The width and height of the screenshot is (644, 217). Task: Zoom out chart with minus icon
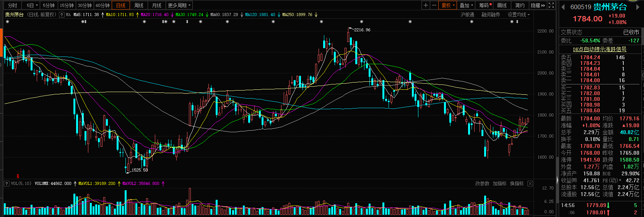(434, 5)
